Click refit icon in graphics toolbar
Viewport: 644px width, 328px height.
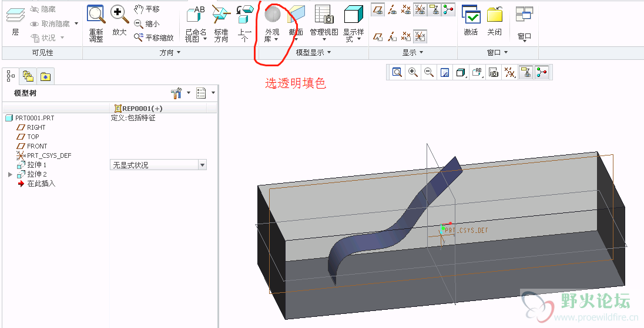(397, 73)
